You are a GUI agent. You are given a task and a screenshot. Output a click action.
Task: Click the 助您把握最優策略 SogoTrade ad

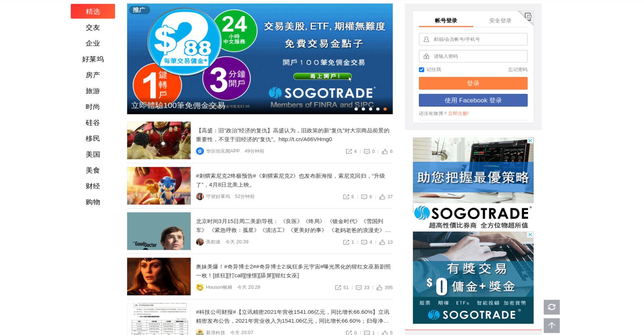[473, 184]
